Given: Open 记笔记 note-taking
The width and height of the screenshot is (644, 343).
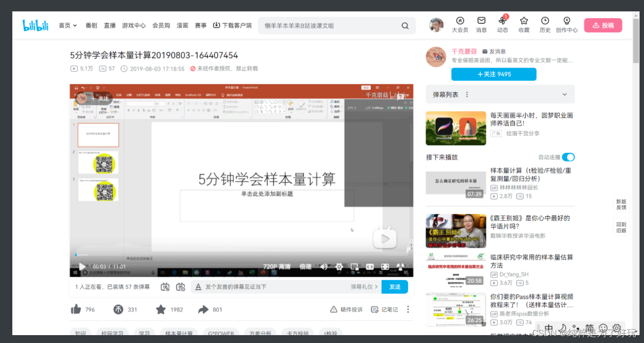Looking at the screenshot, I should (385, 309).
